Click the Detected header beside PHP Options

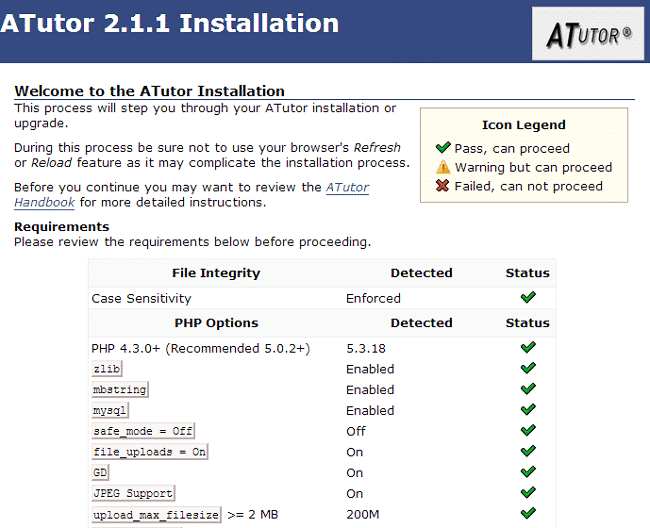point(421,323)
